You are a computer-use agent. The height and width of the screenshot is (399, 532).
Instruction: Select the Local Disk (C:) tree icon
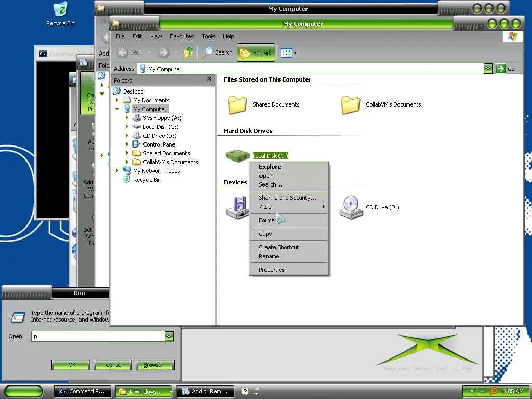137,127
